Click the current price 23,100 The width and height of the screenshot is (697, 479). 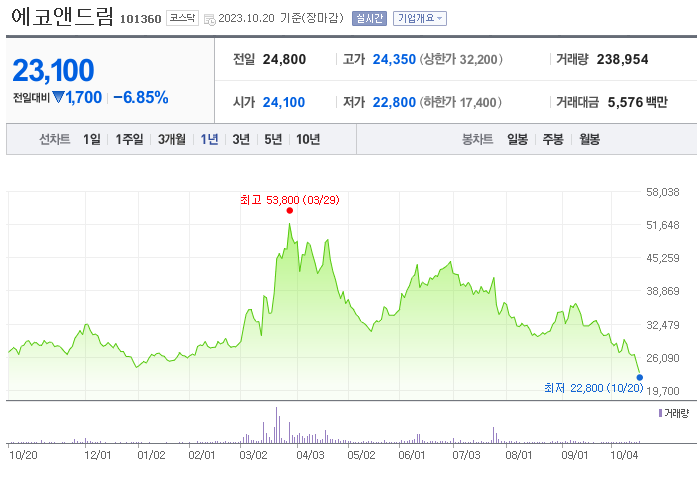pos(53,70)
